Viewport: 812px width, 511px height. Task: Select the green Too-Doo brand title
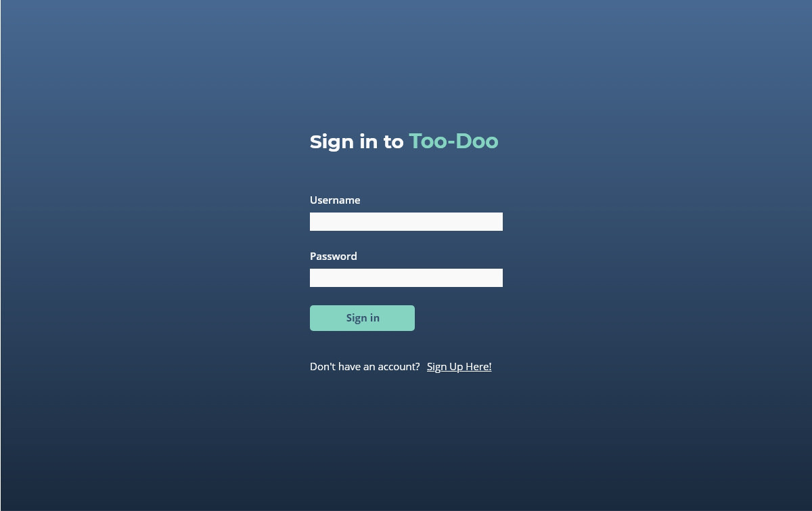coord(453,141)
